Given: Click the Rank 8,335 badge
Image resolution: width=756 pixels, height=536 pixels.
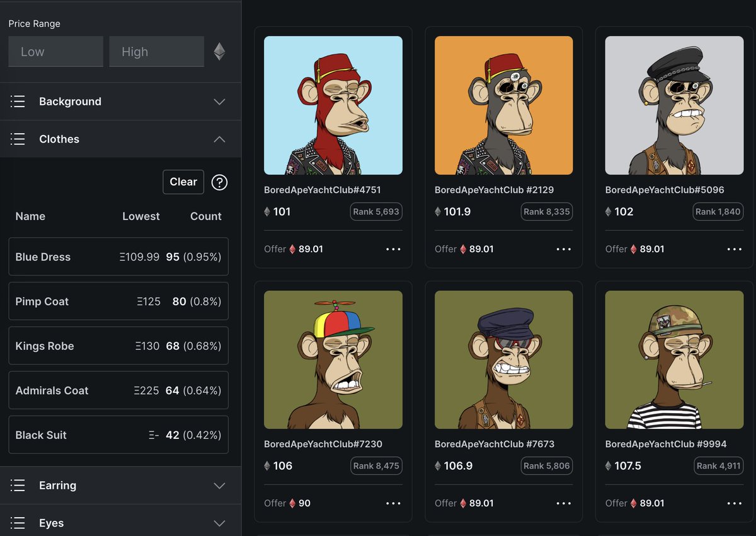Looking at the screenshot, I should [x=547, y=212].
